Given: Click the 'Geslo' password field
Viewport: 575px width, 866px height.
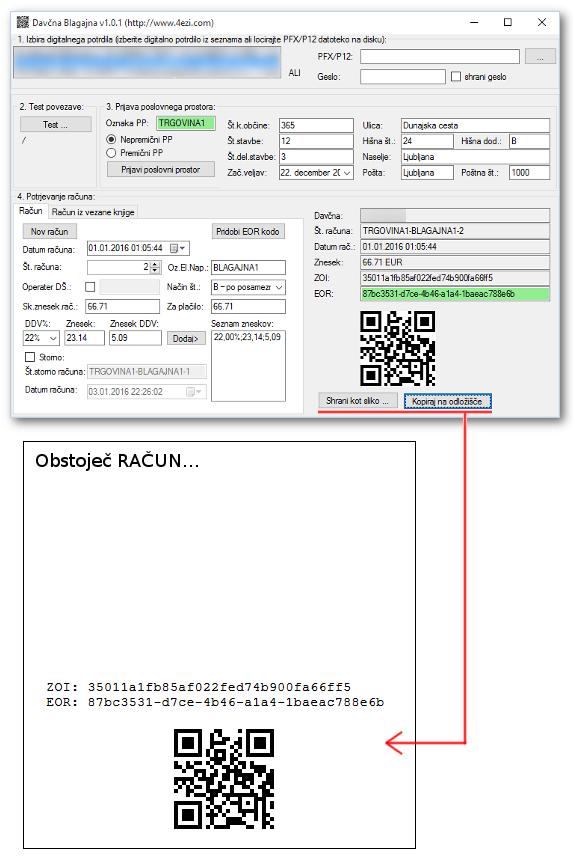Looking at the screenshot, I should 403,77.
